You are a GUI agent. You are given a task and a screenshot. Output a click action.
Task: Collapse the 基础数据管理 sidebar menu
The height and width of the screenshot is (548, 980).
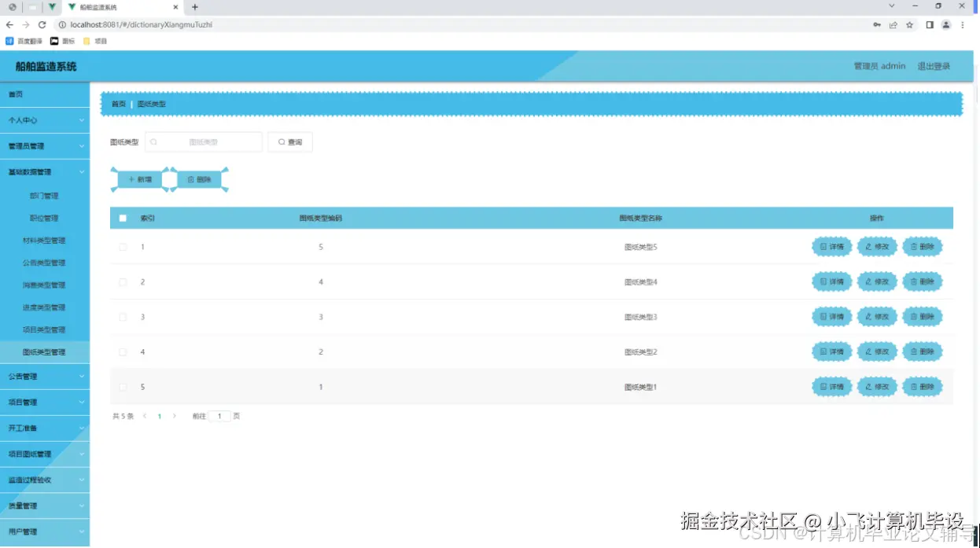coord(45,172)
